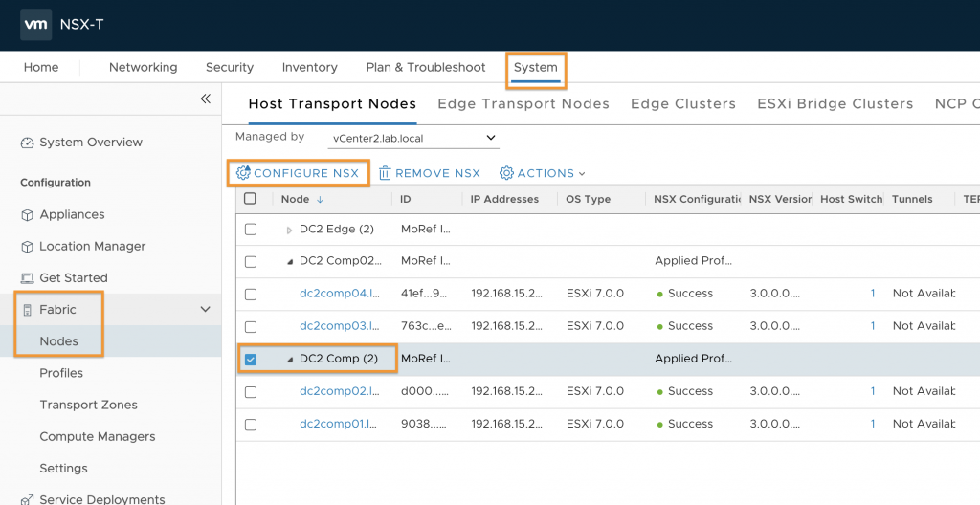
Task: Collapse the DC2 Comp (2) cluster triangle
Action: pyautogui.click(x=289, y=360)
